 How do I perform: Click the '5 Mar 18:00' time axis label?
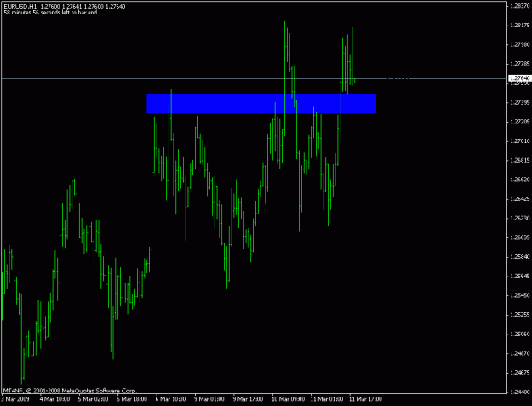click(132, 399)
